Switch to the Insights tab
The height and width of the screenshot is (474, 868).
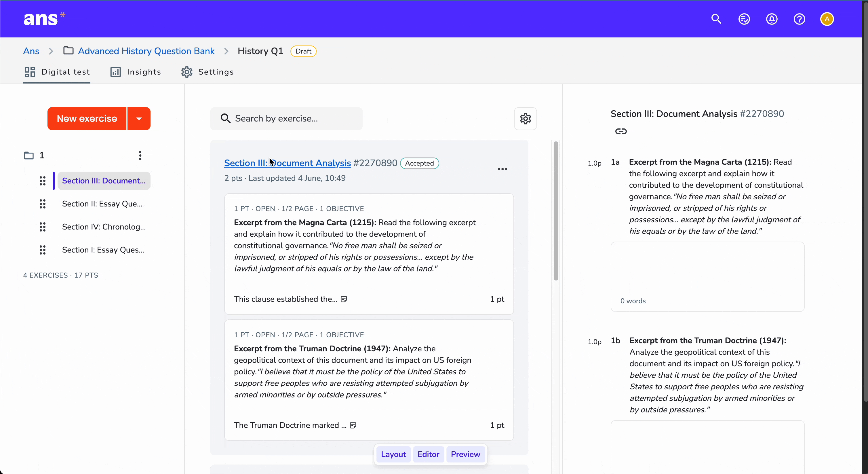(136, 72)
